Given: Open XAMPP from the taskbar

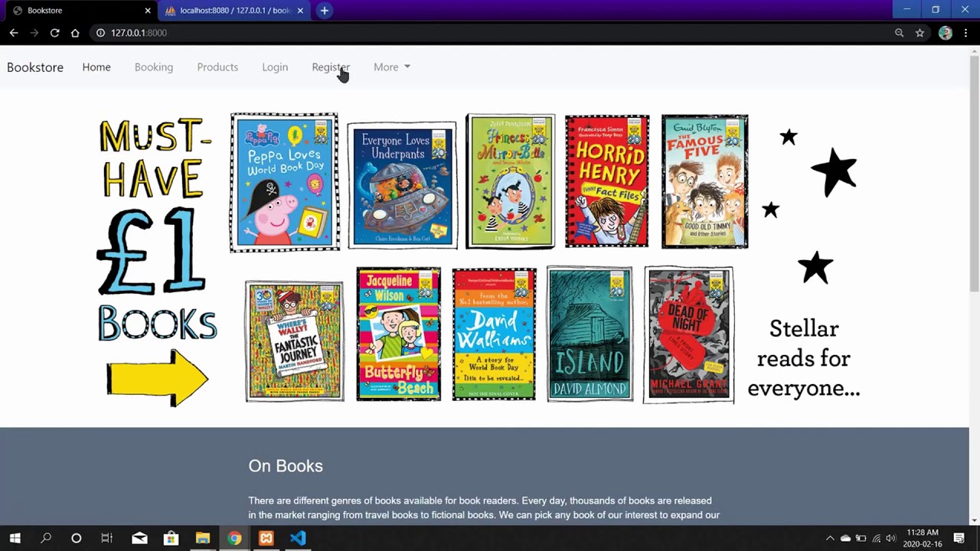Looking at the screenshot, I should pos(266,538).
